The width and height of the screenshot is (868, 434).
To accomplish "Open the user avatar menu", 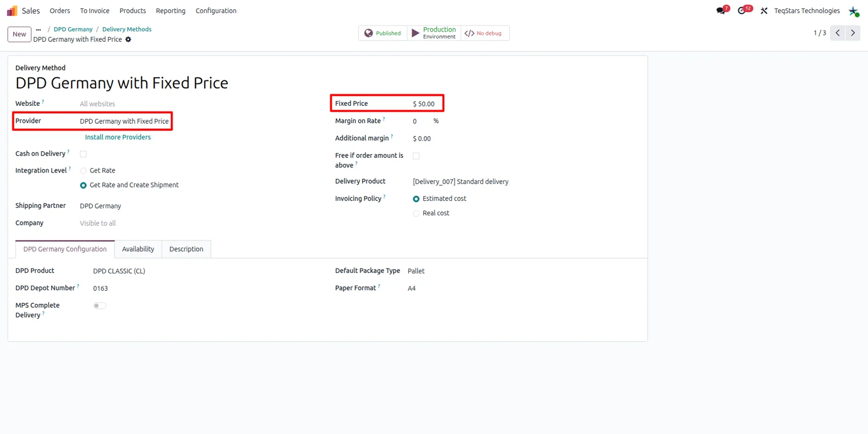I will 854,11.
